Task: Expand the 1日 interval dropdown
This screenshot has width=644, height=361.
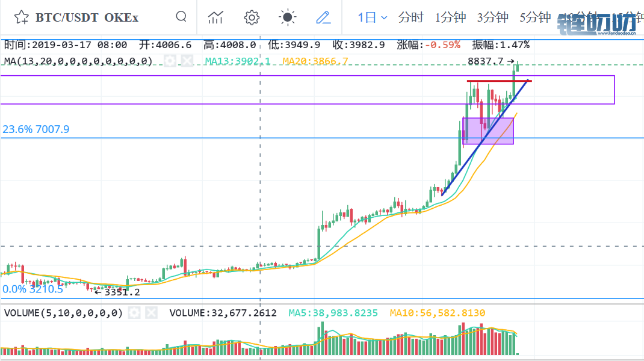Action: pyautogui.click(x=372, y=17)
